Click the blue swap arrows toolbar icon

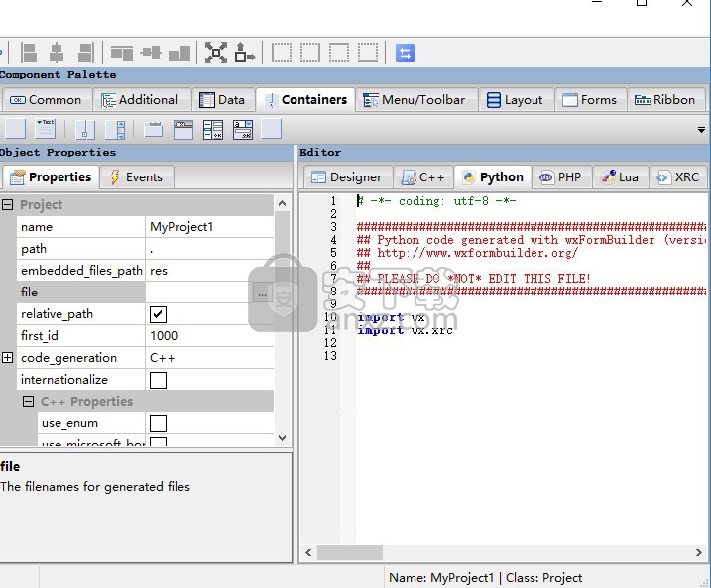point(405,53)
